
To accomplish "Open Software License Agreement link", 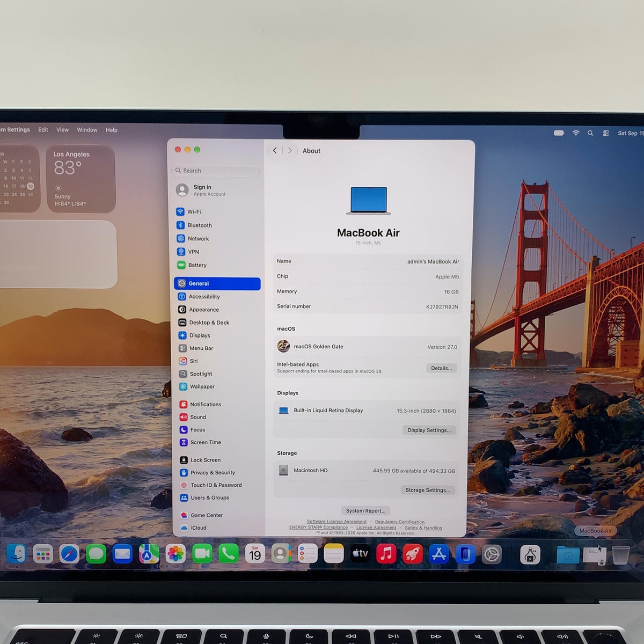I will coord(336,522).
